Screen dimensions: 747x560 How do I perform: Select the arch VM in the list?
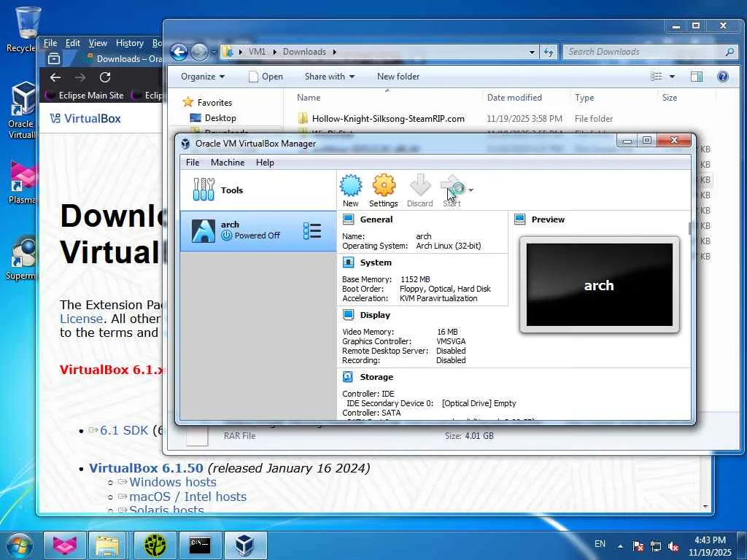point(258,231)
